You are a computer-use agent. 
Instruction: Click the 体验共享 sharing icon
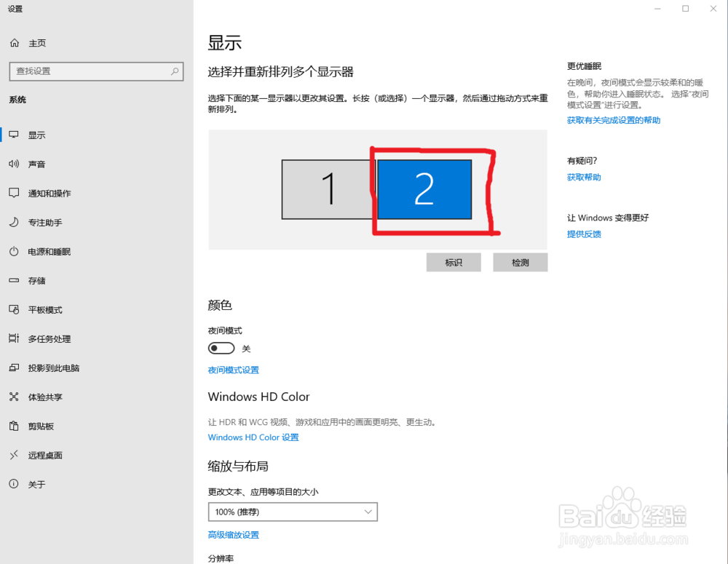(x=14, y=397)
